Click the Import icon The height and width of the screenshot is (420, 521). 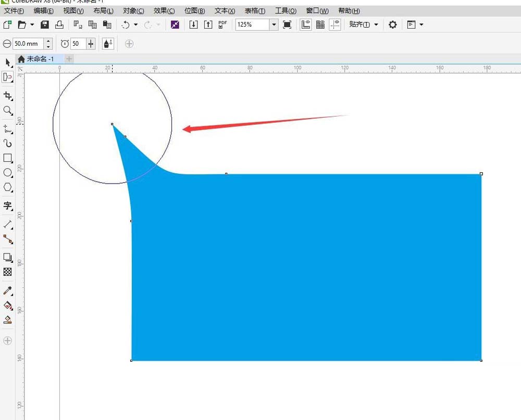(x=193, y=24)
